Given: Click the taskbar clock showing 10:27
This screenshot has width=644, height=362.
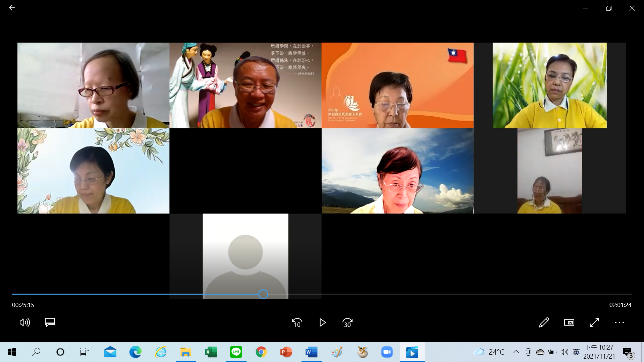Looking at the screenshot, I should tap(599, 352).
